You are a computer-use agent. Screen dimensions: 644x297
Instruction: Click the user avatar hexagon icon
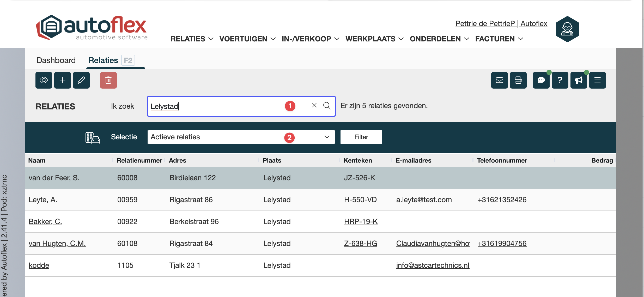tap(567, 29)
